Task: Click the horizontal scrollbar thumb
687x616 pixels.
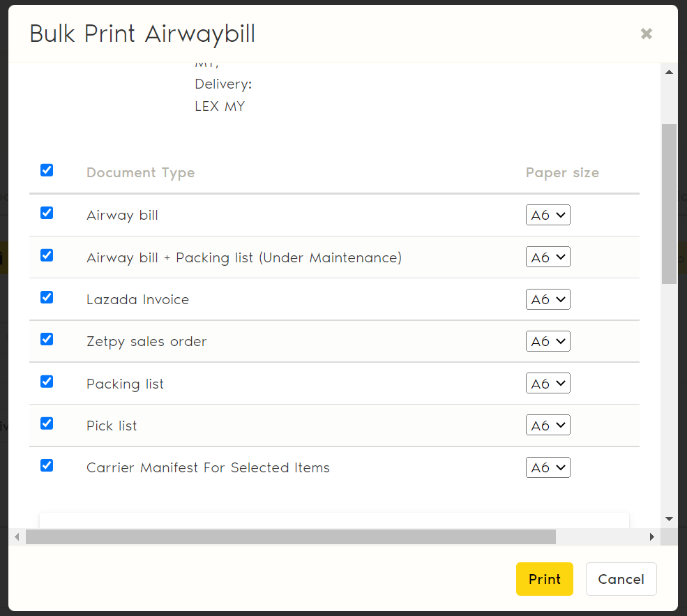Action: point(290,536)
